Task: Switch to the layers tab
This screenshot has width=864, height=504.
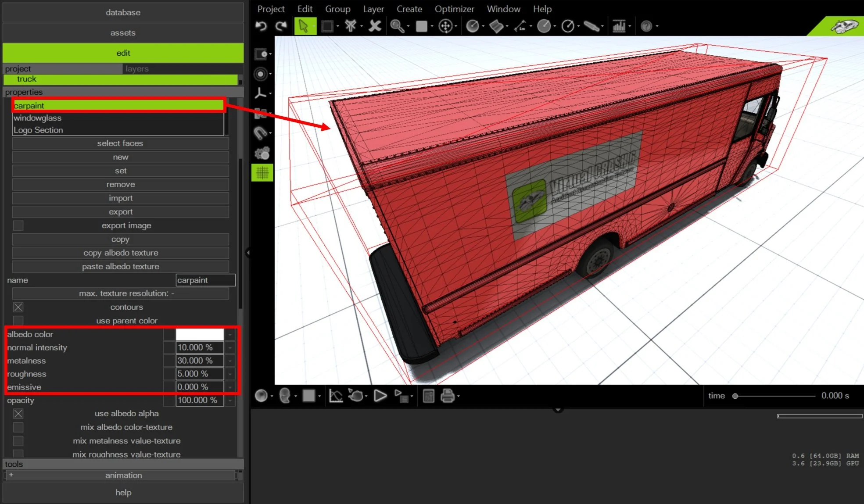Action: click(x=137, y=69)
